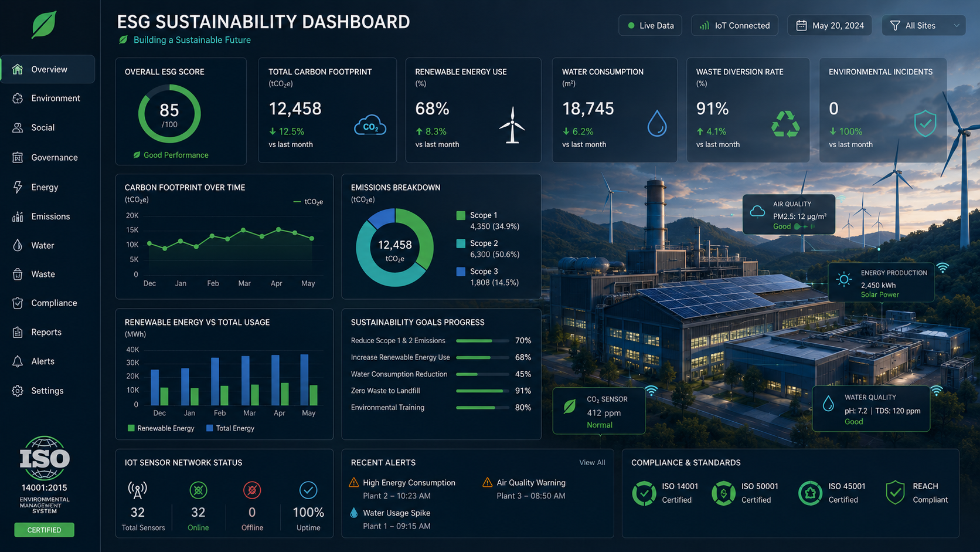Click the droplet icon in Water Quality widget

pos(828,404)
